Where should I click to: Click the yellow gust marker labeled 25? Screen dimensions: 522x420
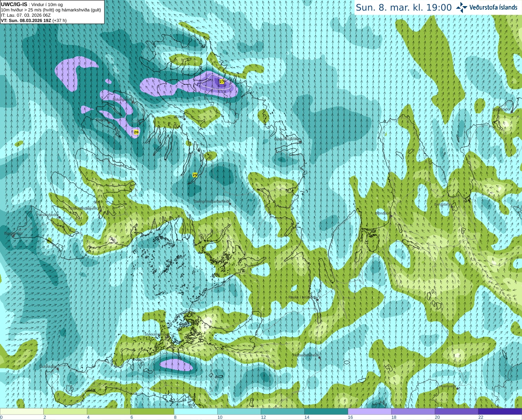(195, 175)
